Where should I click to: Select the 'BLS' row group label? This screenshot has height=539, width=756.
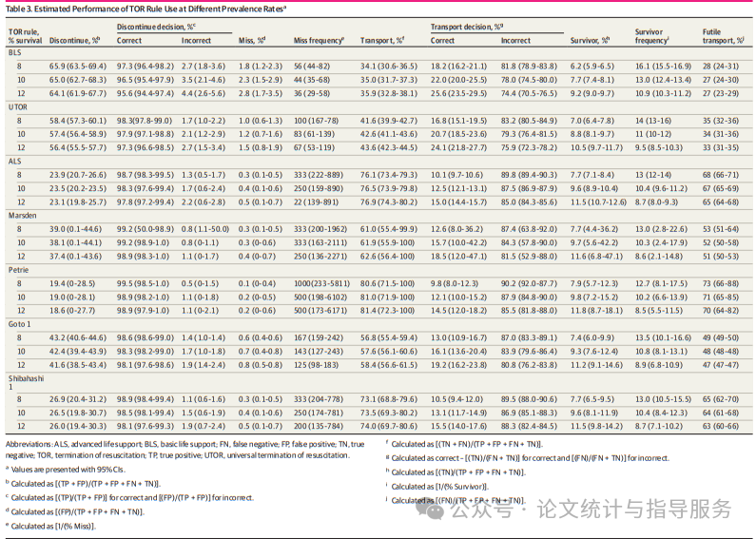[x=15, y=52]
